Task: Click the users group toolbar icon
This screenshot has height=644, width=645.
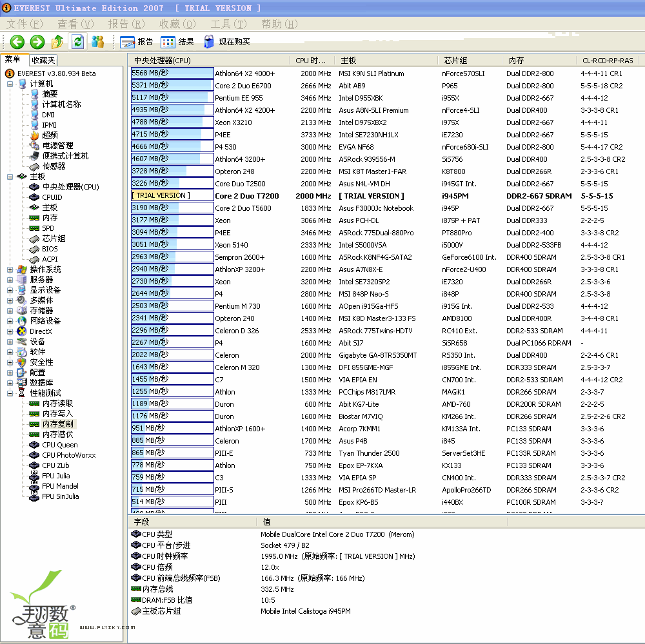Action: tap(97, 41)
